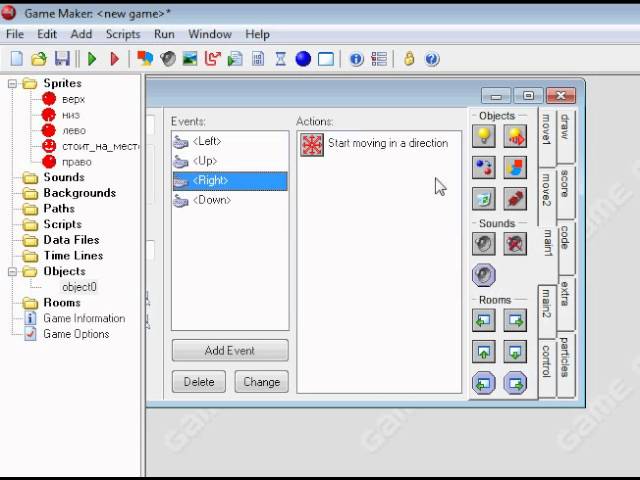Open the Scripts menu
640x480 pixels.
click(x=123, y=34)
